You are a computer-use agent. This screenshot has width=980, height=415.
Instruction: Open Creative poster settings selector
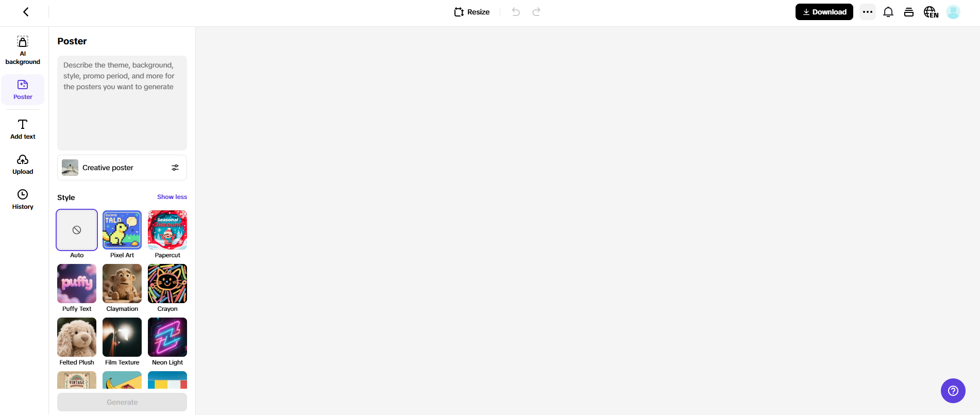tap(122, 168)
